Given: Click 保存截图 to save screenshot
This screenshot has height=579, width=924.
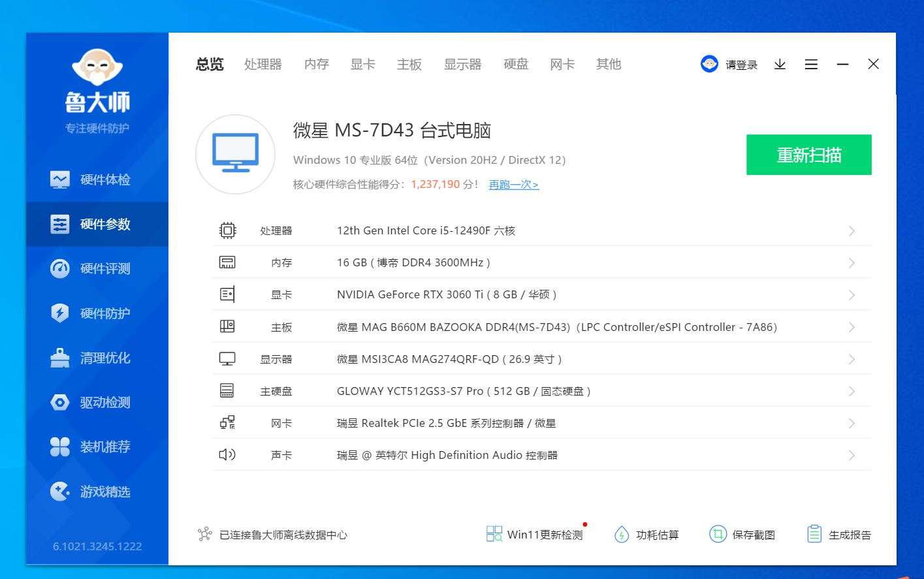Looking at the screenshot, I should (x=742, y=535).
